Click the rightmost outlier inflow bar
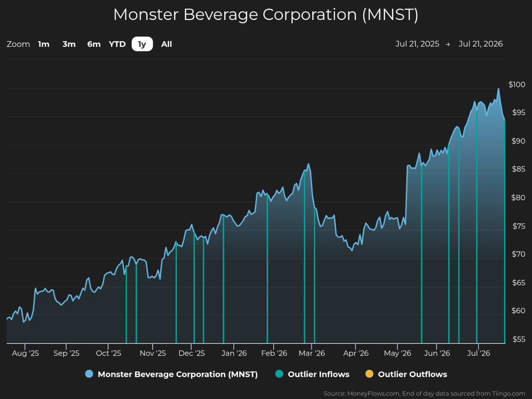The height and width of the screenshot is (399, 532). pos(504,232)
